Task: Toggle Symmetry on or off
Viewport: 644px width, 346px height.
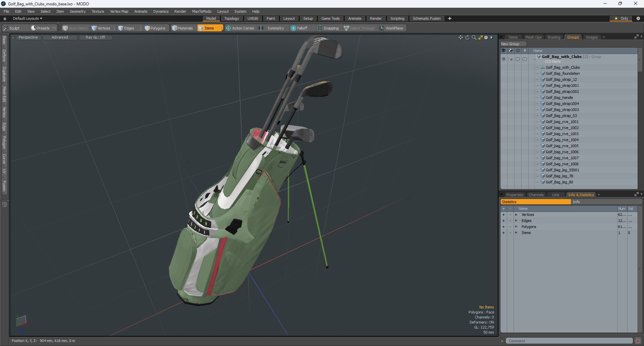Action: 273,28
